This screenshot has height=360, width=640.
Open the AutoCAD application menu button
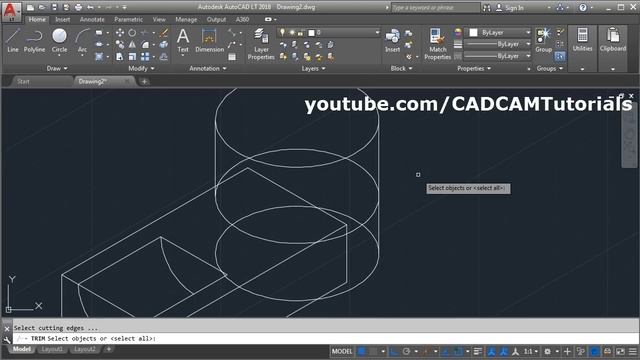[11, 11]
